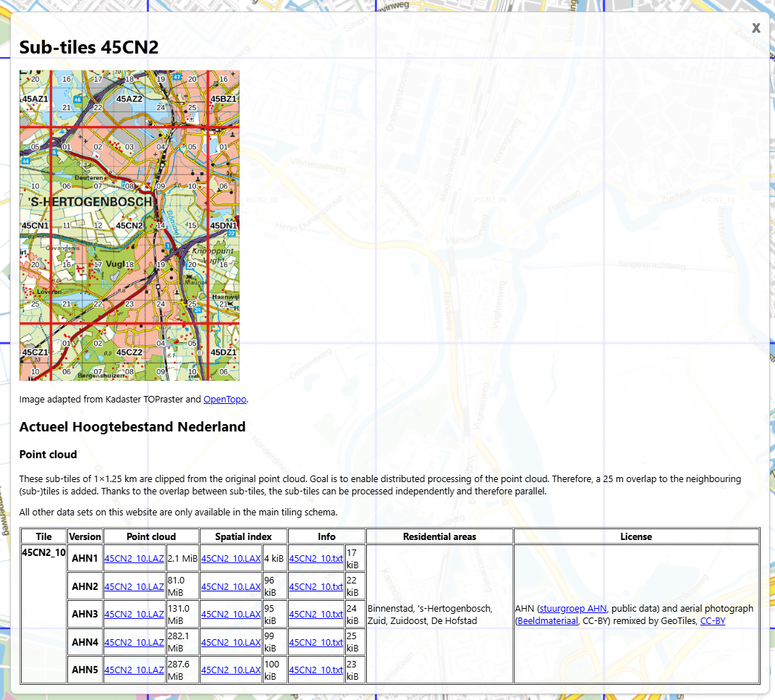The image size is (775, 700).
Task: Open AHN2 info file 45CN2_10.txt
Action: [x=316, y=586]
